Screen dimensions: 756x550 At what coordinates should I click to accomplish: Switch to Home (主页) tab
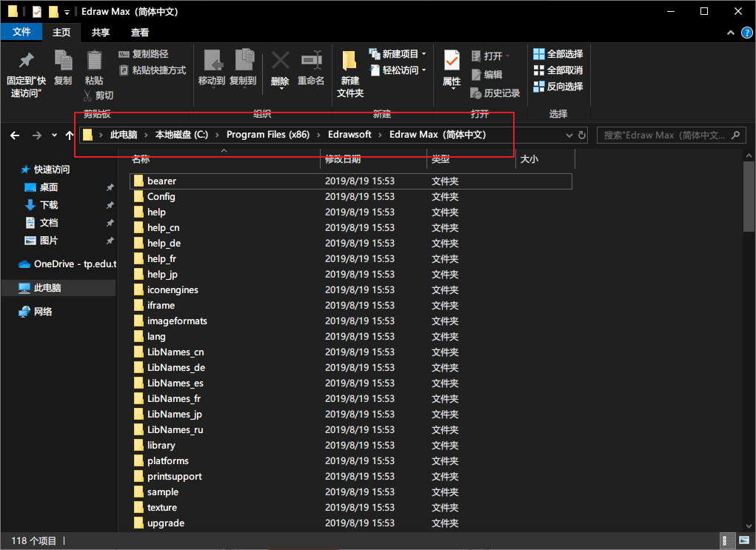coord(61,33)
